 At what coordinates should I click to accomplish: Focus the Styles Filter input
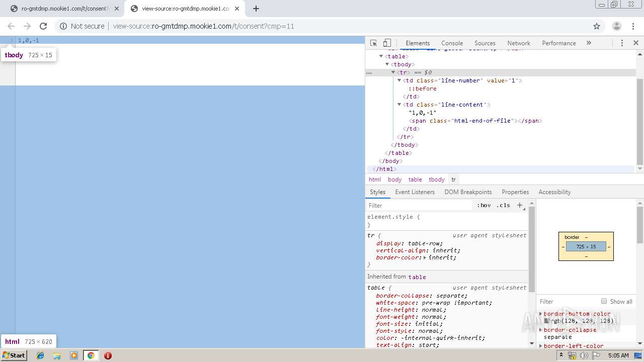(420, 205)
